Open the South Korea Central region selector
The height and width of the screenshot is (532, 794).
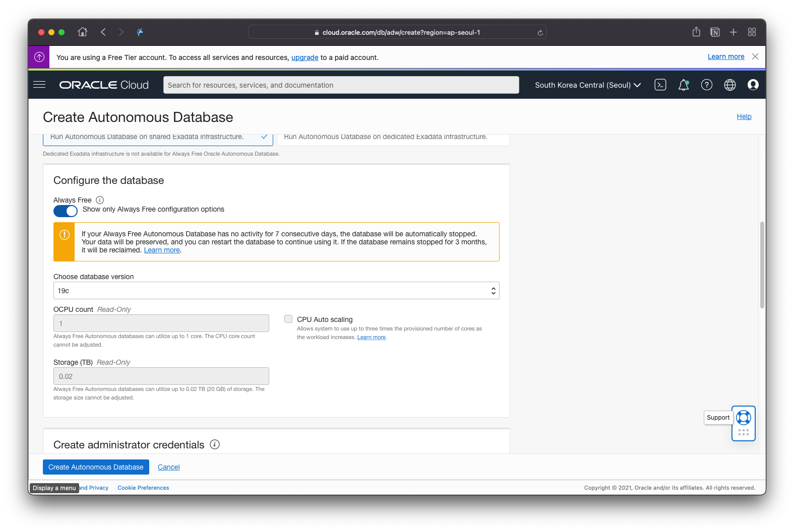click(x=588, y=85)
